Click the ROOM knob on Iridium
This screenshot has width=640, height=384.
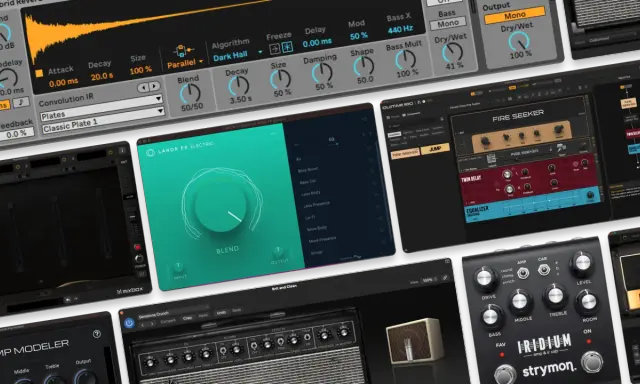click(x=587, y=302)
